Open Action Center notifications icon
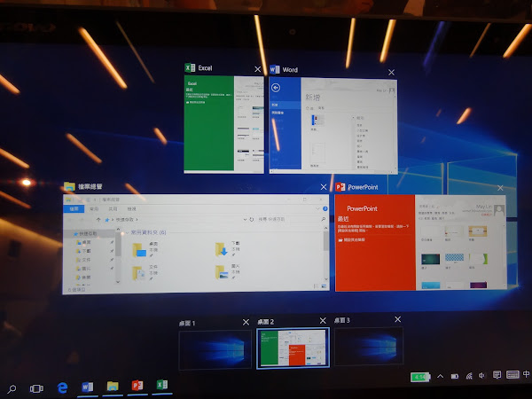Image resolution: width=532 pixels, height=399 pixels. pyautogui.click(x=497, y=374)
